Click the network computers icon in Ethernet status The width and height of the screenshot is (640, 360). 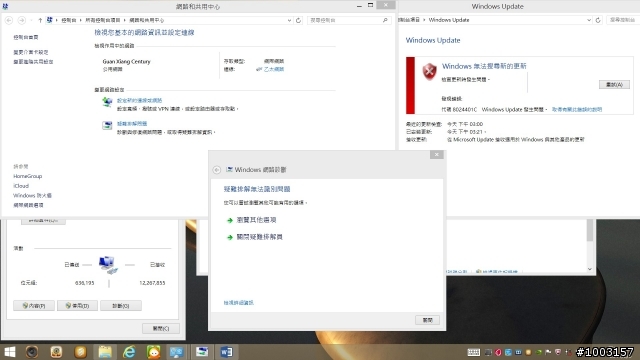coord(108,265)
